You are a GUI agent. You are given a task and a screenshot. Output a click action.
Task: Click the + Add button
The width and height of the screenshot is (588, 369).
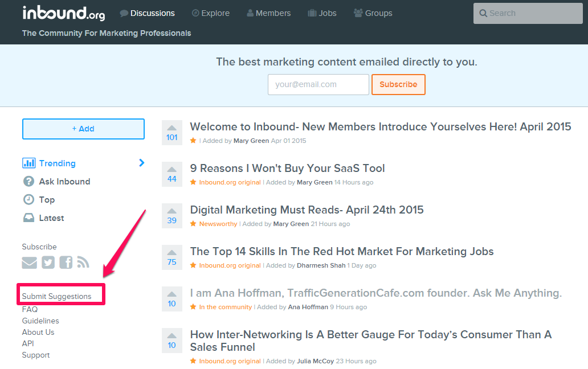coord(83,129)
